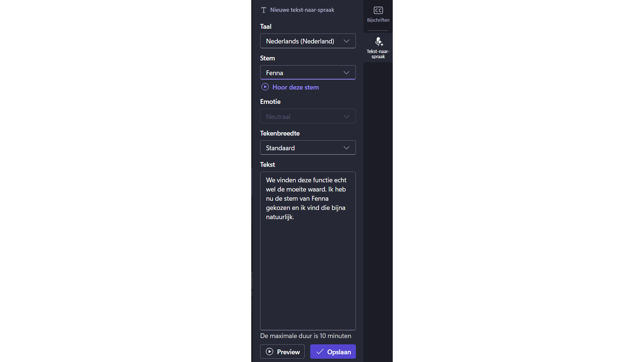The width and height of the screenshot is (644, 362).
Task: Click the T icon beside Nieuwe tekst-naar-spraak
Action: tap(263, 10)
